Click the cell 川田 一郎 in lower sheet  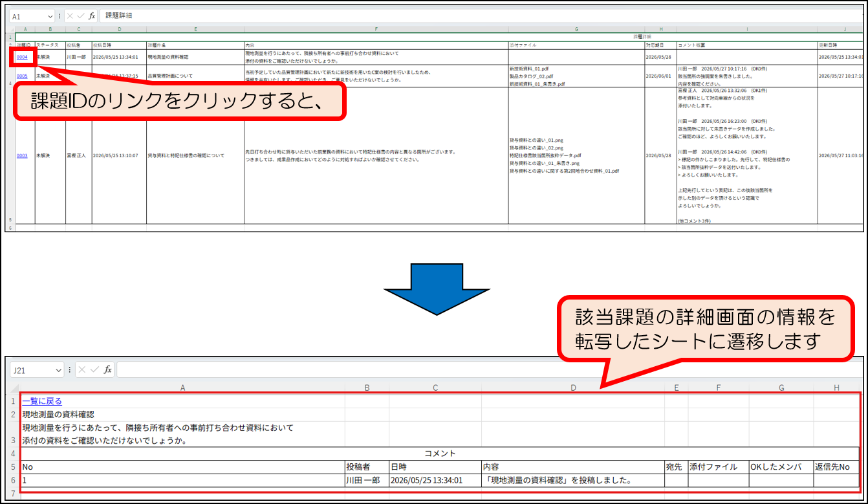click(367, 481)
